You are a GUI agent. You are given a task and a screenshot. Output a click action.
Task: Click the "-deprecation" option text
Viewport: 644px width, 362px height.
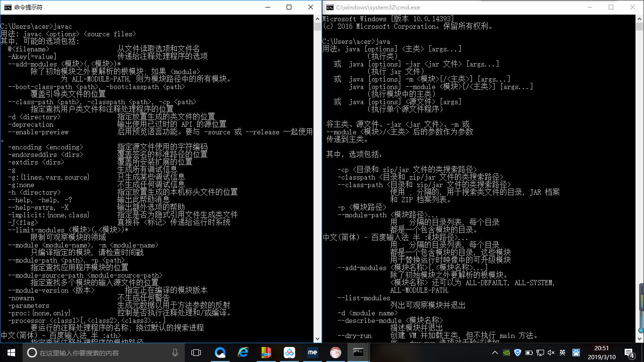coord(31,125)
